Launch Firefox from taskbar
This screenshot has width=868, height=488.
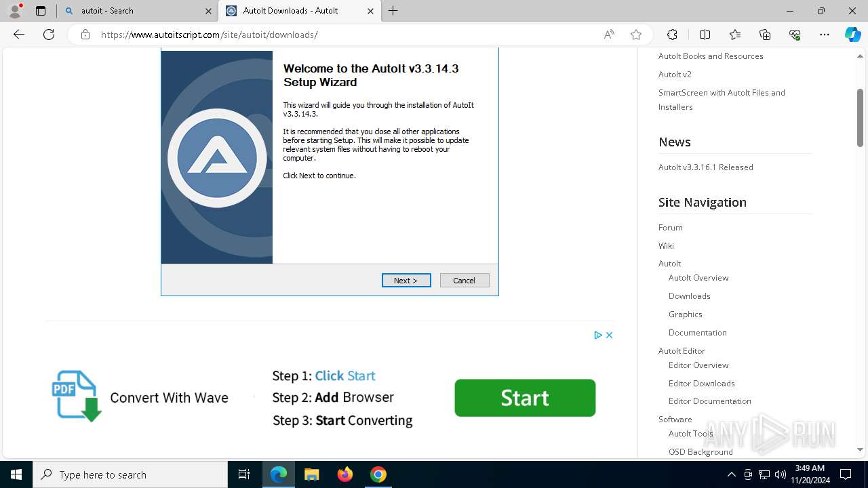pos(345,474)
